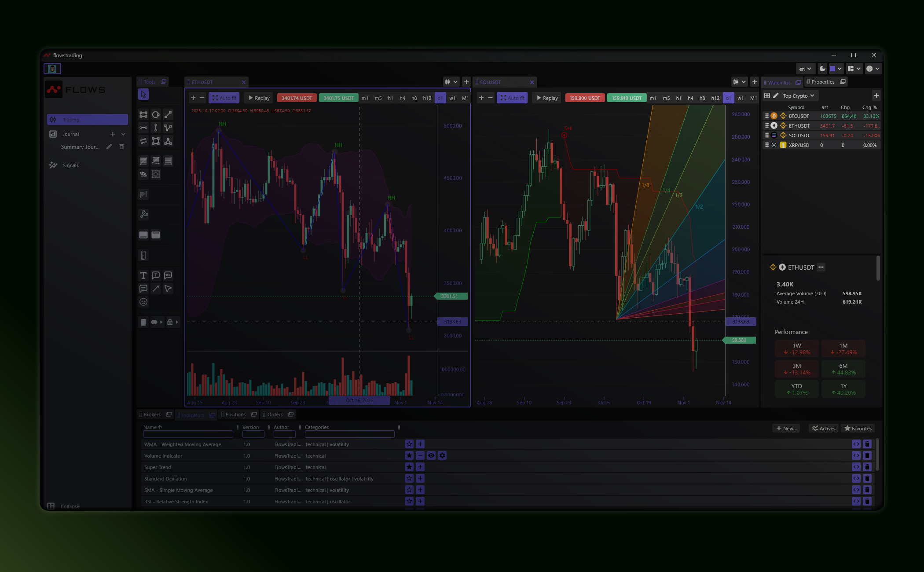Choose the arrow drawing tool
This screenshot has width=924, height=572.
click(155, 289)
